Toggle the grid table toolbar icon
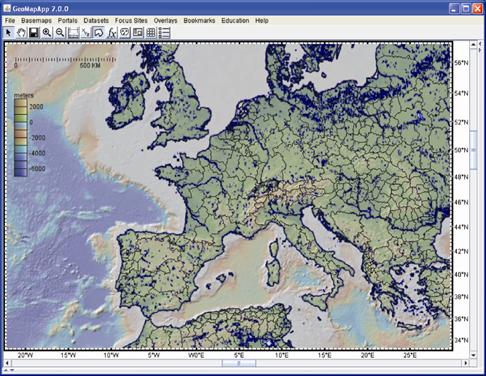Image resolution: width=486 pixels, height=376 pixels. click(x=151, y=33)
